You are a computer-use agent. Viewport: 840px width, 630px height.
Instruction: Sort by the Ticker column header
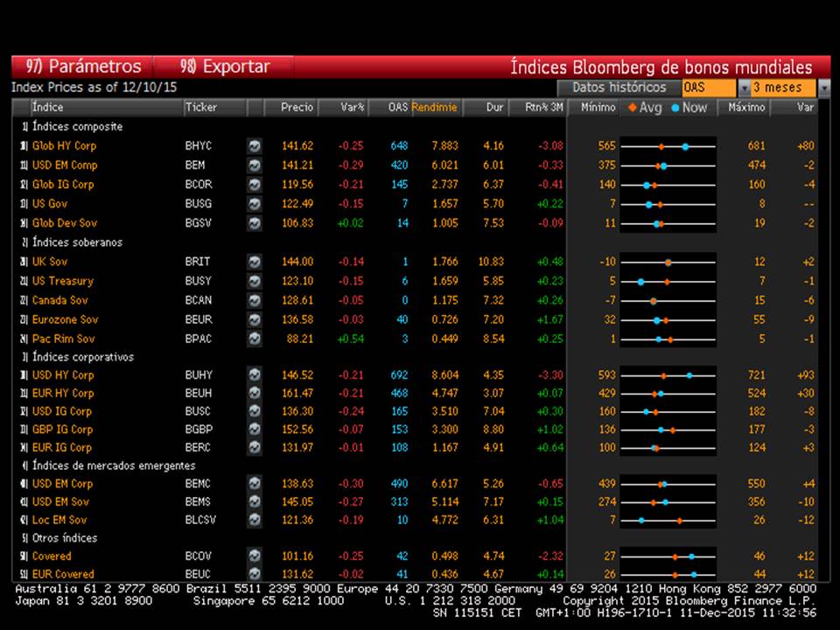[x=215, y=107]
